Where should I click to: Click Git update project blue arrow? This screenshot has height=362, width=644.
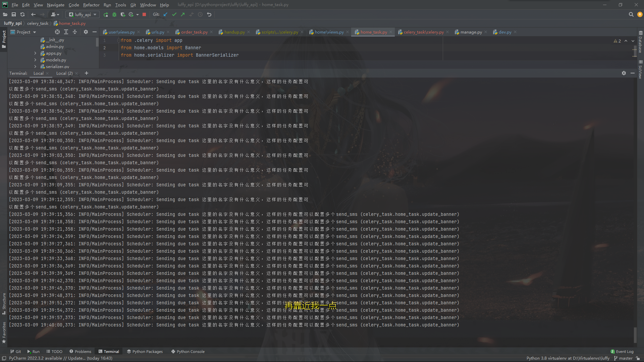click(165, 14)
